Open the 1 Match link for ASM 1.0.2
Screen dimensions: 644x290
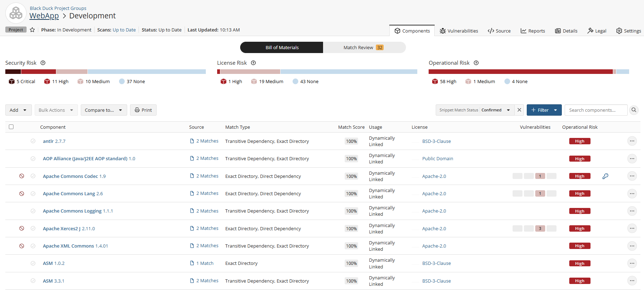(x=202, y=263)
